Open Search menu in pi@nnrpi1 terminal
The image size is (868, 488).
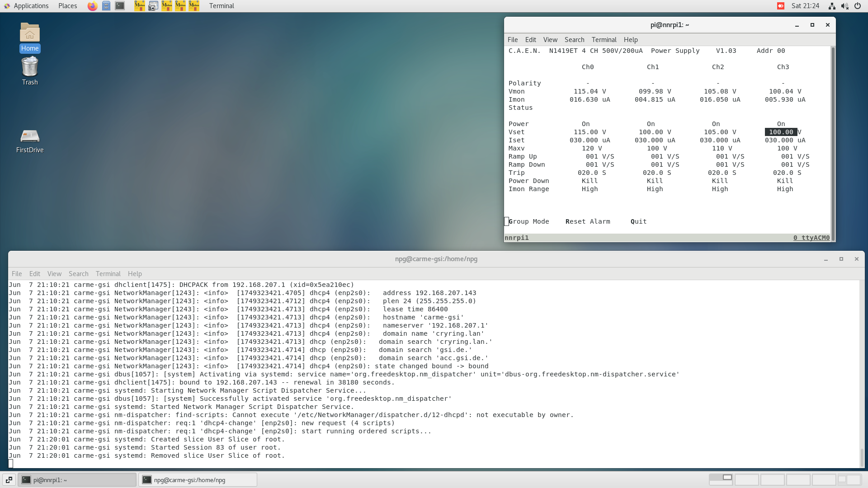point(574,40)
